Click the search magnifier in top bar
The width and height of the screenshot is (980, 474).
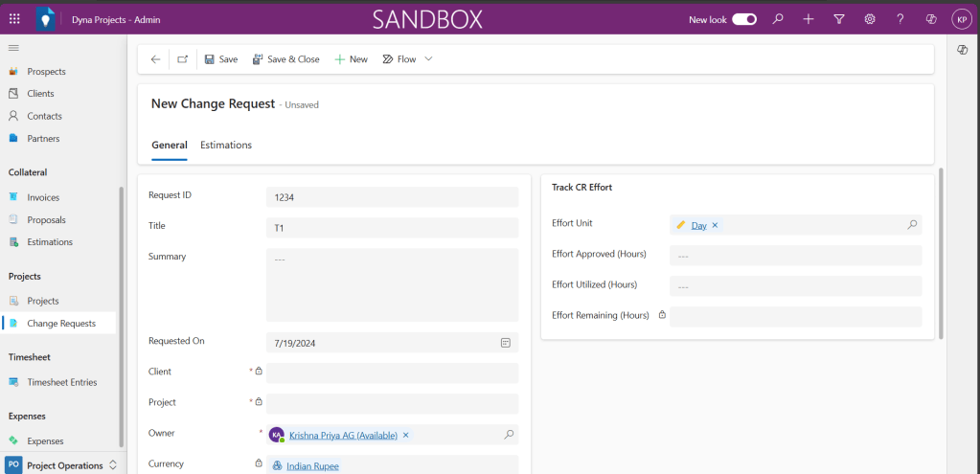778,18
